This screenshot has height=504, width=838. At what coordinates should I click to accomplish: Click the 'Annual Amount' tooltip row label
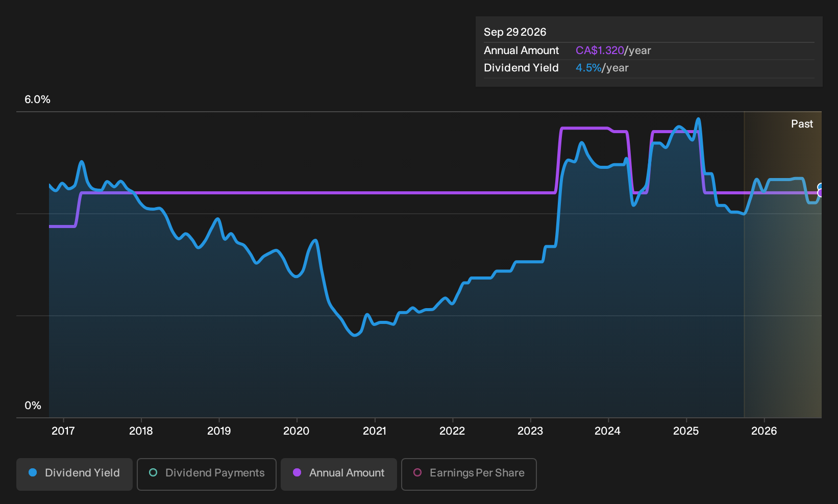click(x=521, y=51)
